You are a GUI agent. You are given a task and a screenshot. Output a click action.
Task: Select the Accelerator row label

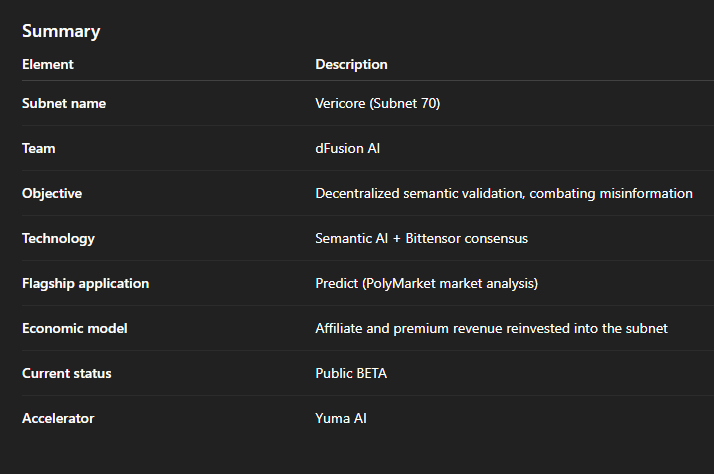[58, 418]
